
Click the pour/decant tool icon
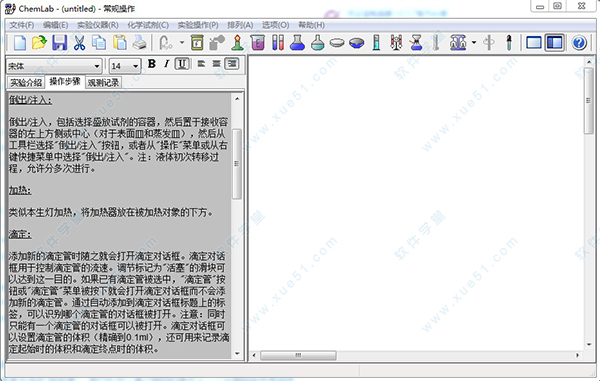[x=217, y=42]
